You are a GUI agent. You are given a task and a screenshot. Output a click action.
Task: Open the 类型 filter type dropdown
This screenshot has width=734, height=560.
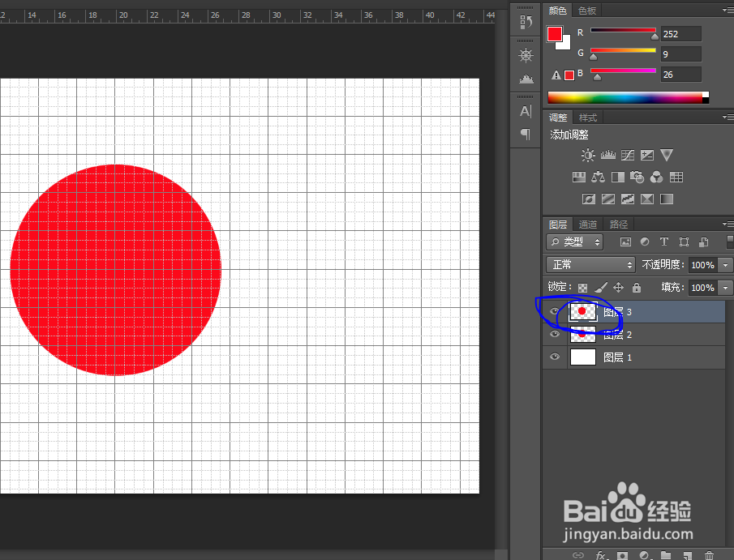pos(575,242)
